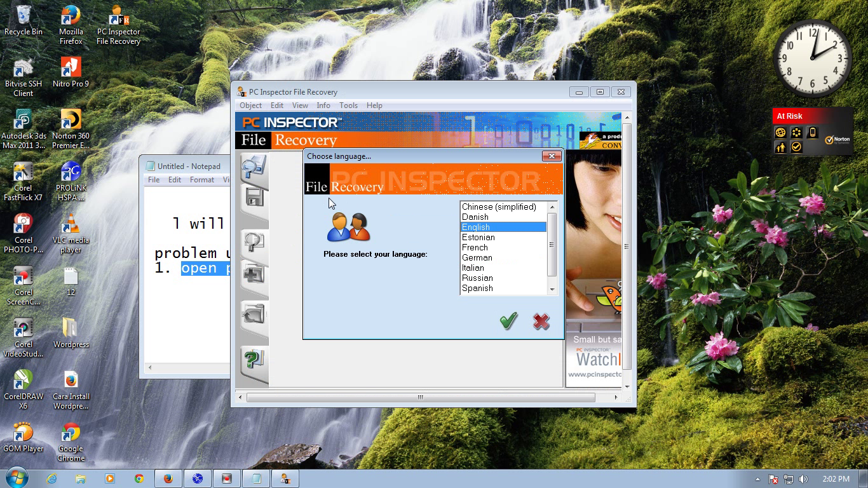Viewport: 868px width, 488px height.
Task: Select Italian in language list
Action: pyautogui.click(x=503, y=268)
